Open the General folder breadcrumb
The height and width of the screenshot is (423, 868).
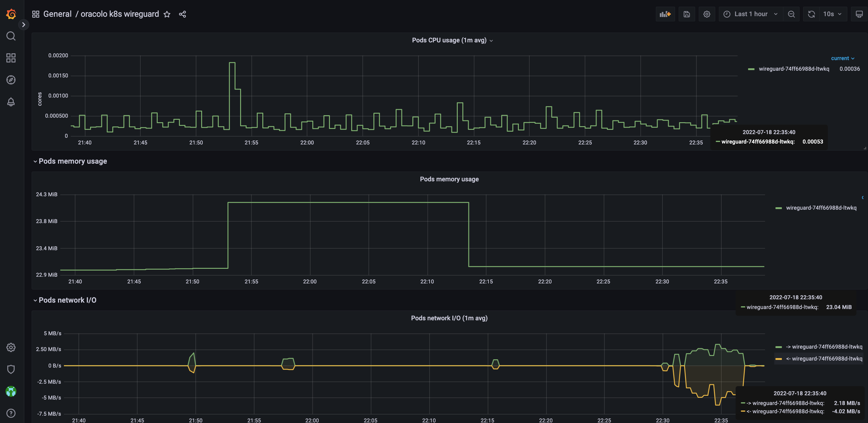pos(57,14)
